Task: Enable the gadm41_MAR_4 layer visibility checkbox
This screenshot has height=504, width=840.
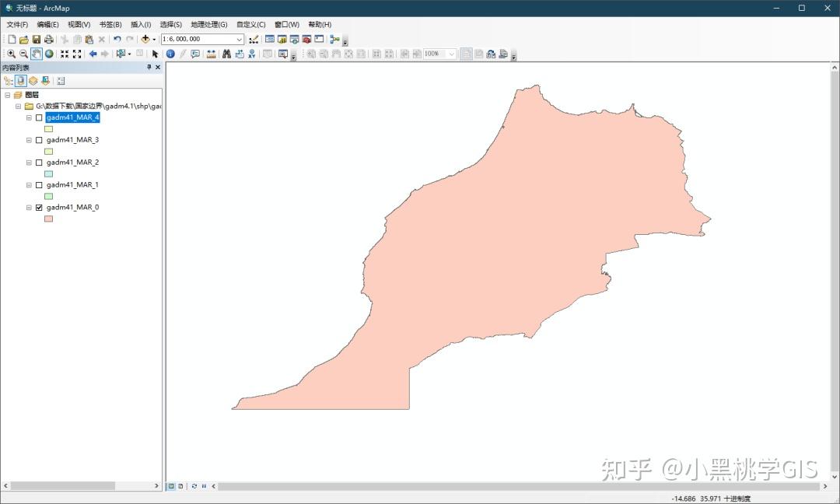Action: 39,117
